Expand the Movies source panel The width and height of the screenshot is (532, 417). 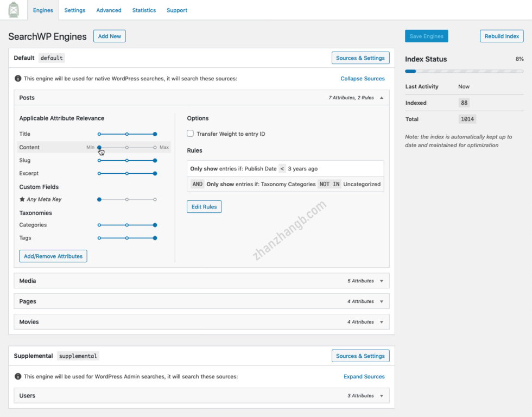tap(382, 322)
